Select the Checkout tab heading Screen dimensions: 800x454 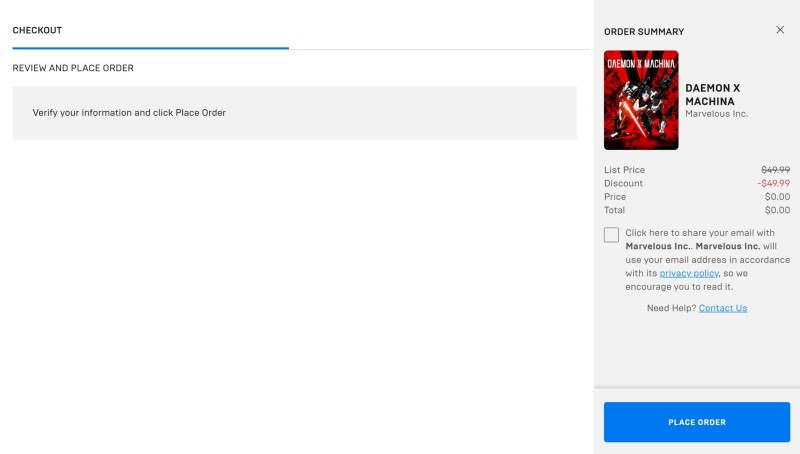[x=37, y=30]
